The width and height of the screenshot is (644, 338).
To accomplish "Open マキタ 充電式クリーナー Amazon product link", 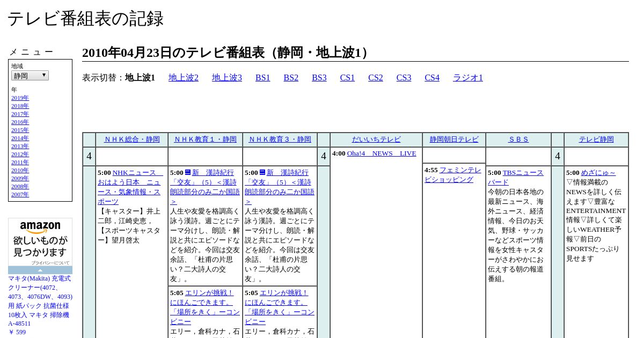I will (x=40, y=301).
